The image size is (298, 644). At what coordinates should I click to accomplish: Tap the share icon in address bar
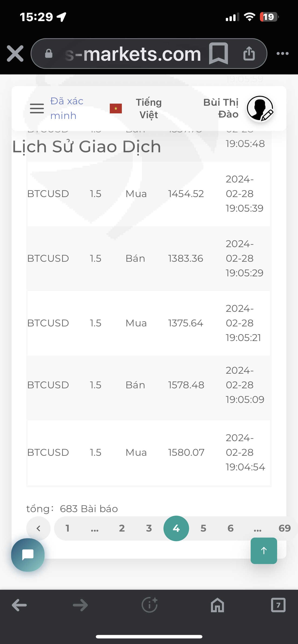pos(249,54)
